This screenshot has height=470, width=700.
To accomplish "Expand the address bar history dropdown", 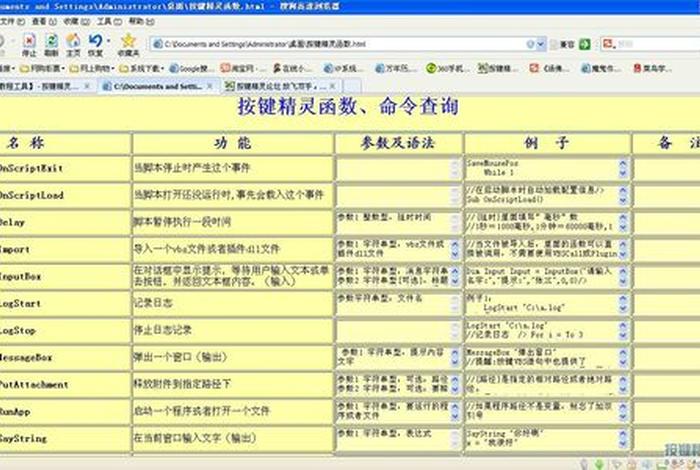I will click(x=541, y=44).
